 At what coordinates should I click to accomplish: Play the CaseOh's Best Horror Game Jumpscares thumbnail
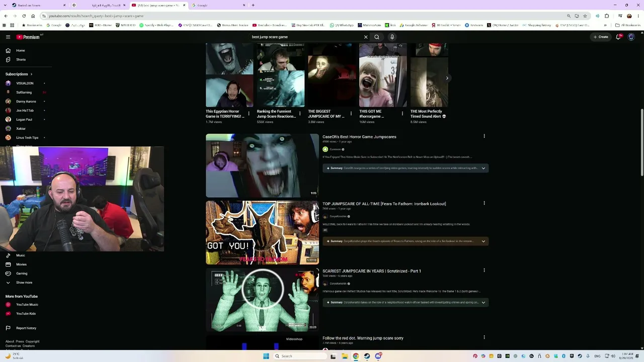click(x=262, y=165)
